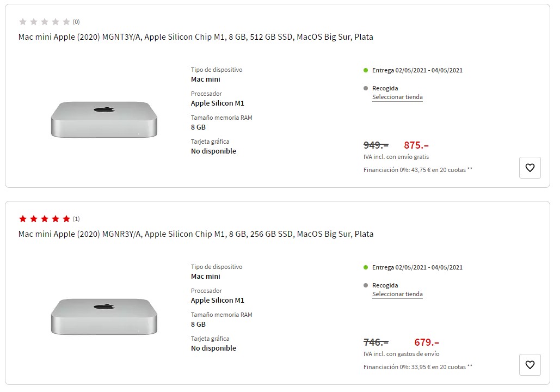Screen dimensions: 560x392
Task: Click Seleccionar tienda for the 512 GB model
Action: (x=397, y=97)
